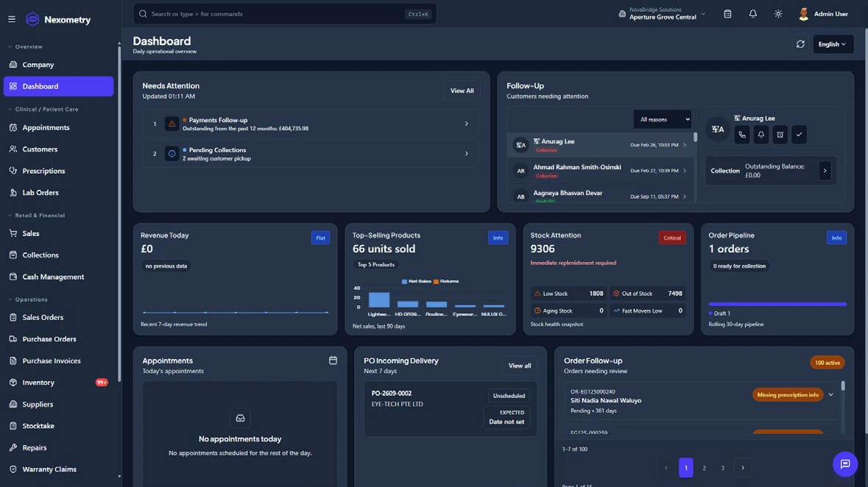Click the Stocktake sidebar icon
Viewport: 868px width, 487px height.
(13, 426)
